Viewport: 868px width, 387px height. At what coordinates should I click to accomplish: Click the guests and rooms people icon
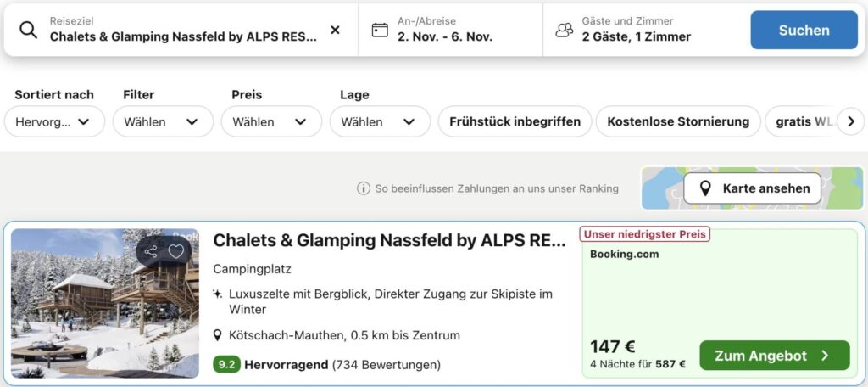coord(564,30)
